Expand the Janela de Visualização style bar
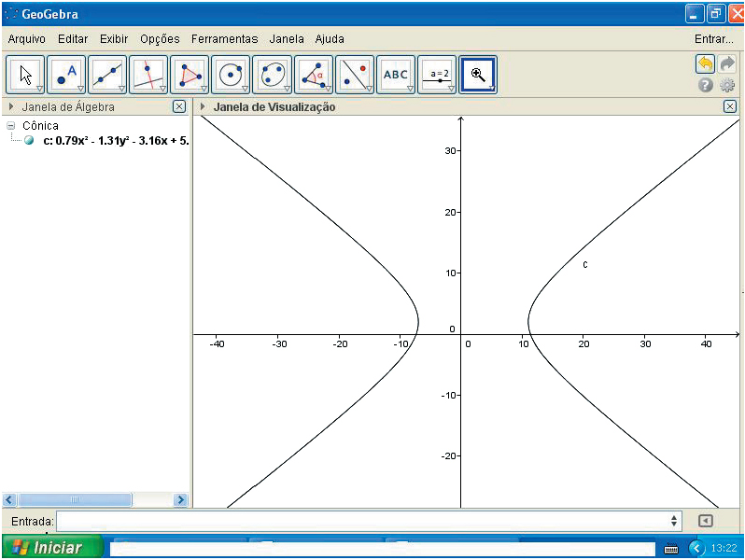This screenshot has width=745, height=560. (204, 107)
